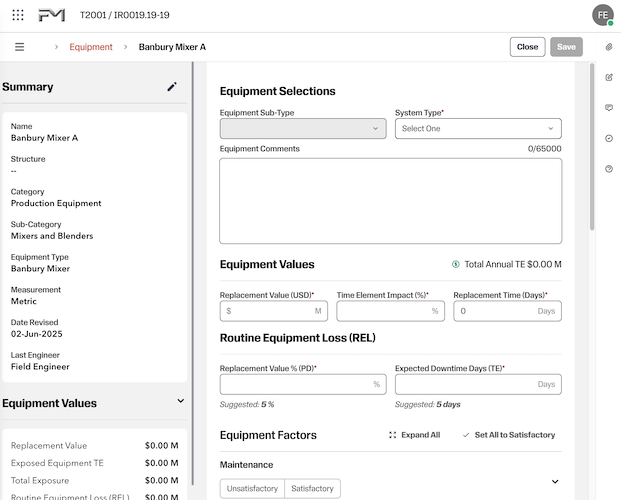Open the comments icon in right sidebar
This screenshot has width=621, height=500.
[609, 108]
